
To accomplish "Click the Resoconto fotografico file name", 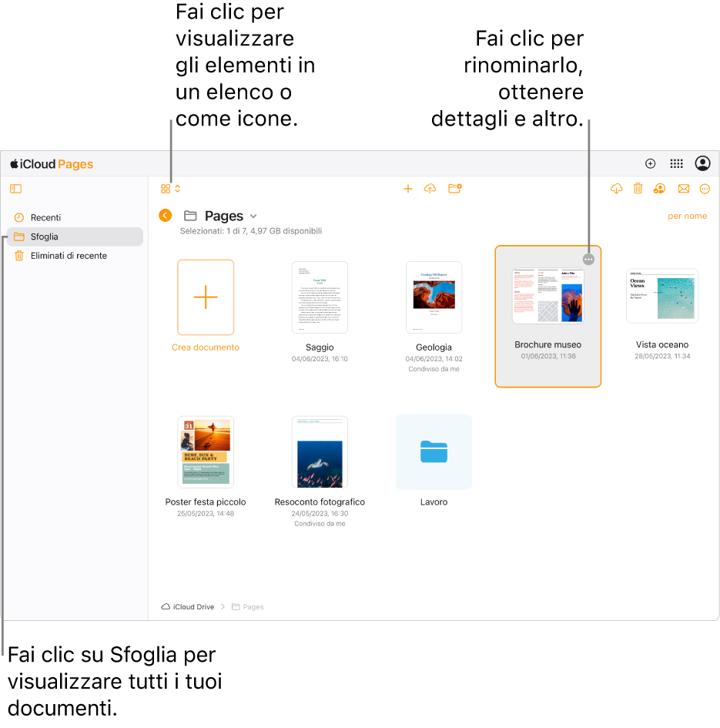I will 320,502.
